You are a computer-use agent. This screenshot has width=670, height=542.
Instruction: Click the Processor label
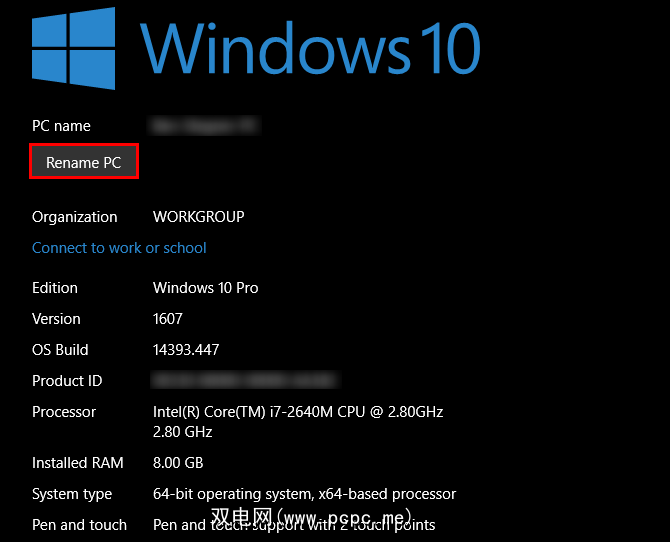(x=64, y=412)
